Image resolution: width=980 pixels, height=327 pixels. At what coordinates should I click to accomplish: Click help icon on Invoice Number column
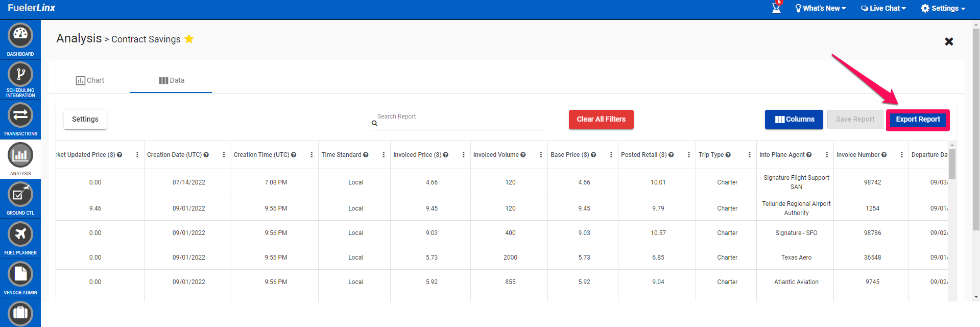(884, 155)
